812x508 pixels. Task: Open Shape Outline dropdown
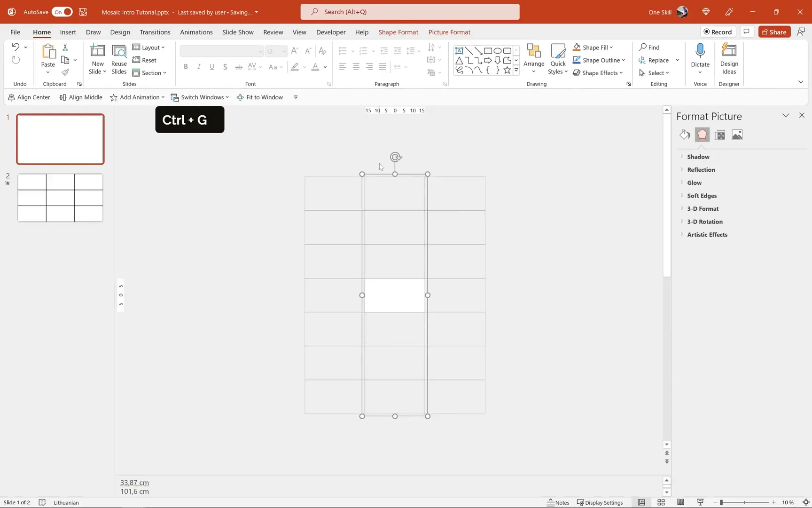599,60
